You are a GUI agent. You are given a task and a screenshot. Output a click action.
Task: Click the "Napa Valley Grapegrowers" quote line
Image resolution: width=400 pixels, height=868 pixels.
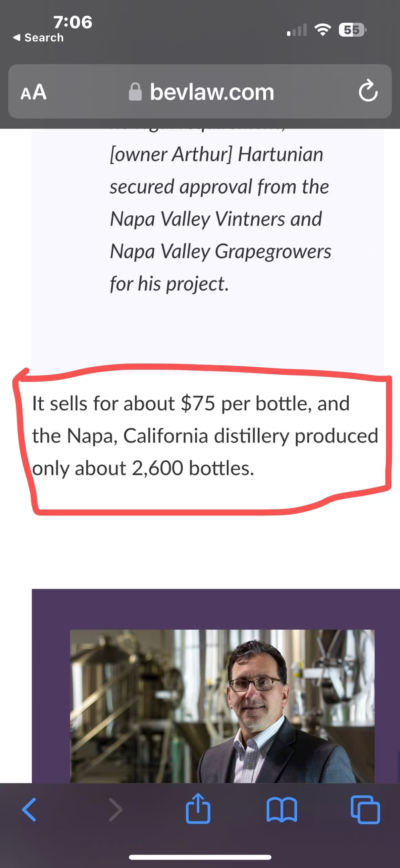(220, 251)
